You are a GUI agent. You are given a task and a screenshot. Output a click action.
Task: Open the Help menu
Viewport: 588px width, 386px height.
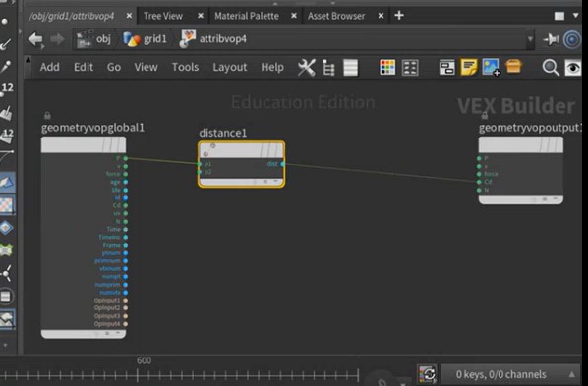pyautogui.click(x=272, y=67)
